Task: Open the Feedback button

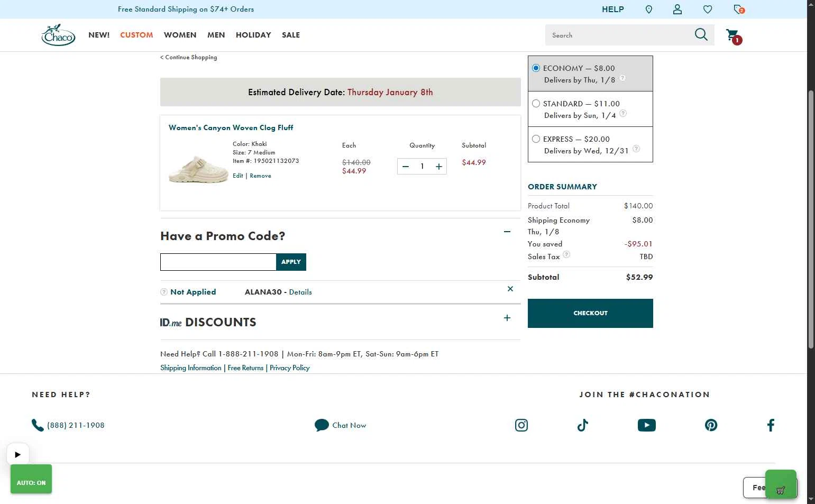Action: (x=755, y=488)
